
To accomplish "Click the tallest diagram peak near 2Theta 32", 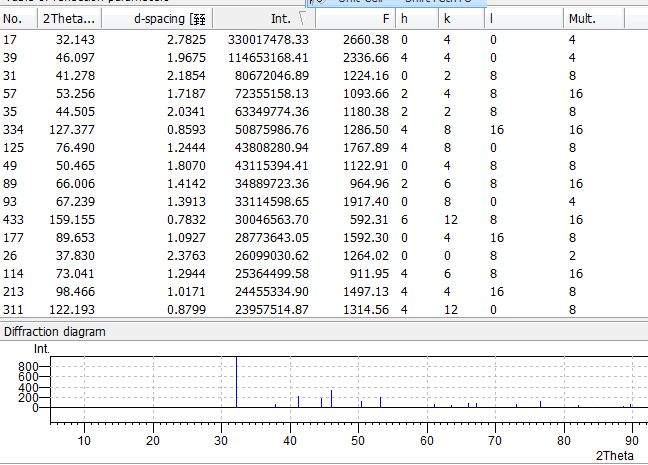I will tap(236, 382).
